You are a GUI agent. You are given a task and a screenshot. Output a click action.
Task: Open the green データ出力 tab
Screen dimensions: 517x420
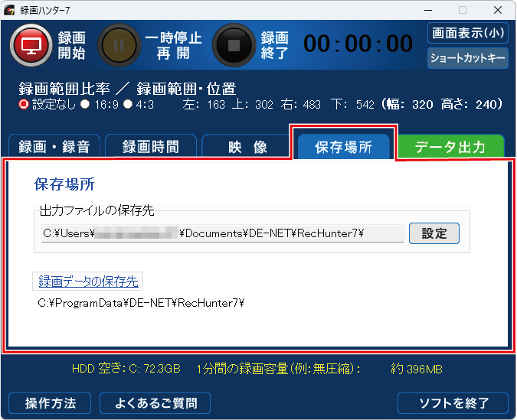(x=450, y=147)
